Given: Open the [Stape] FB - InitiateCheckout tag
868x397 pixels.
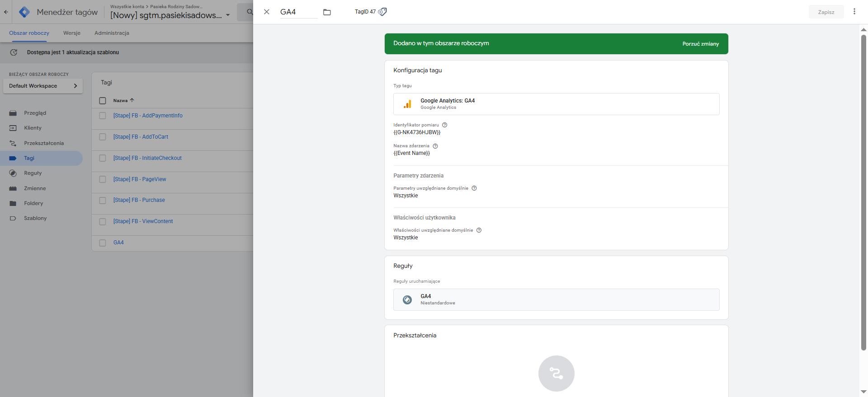Looking at the screenshot, I should [x=147, y=158].
